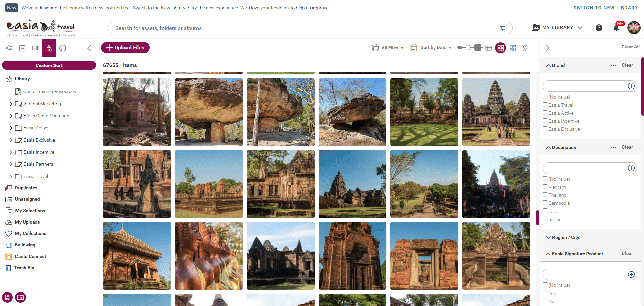Click new folder button at bottom left
The height and width of the screenshot is (306, 644).
(x=21, y=297)
